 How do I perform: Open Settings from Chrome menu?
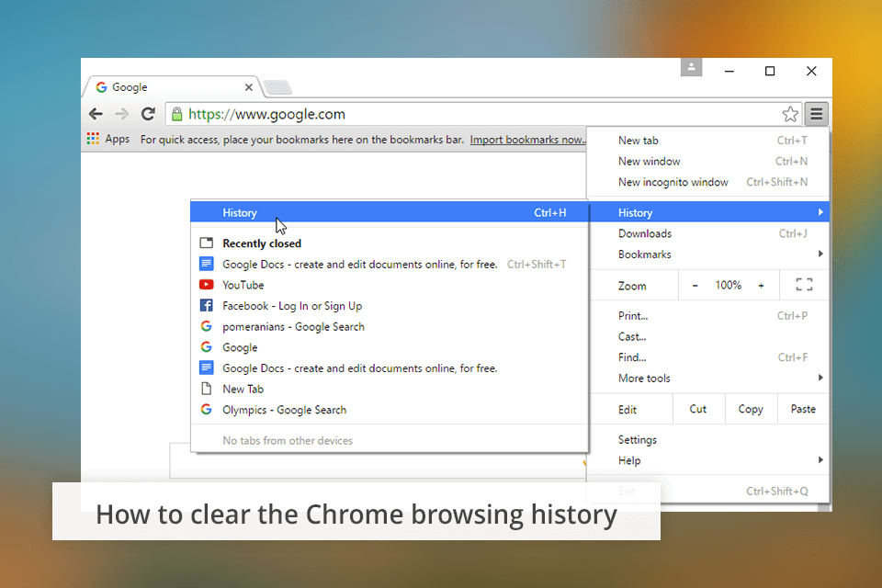pos(708,439)
